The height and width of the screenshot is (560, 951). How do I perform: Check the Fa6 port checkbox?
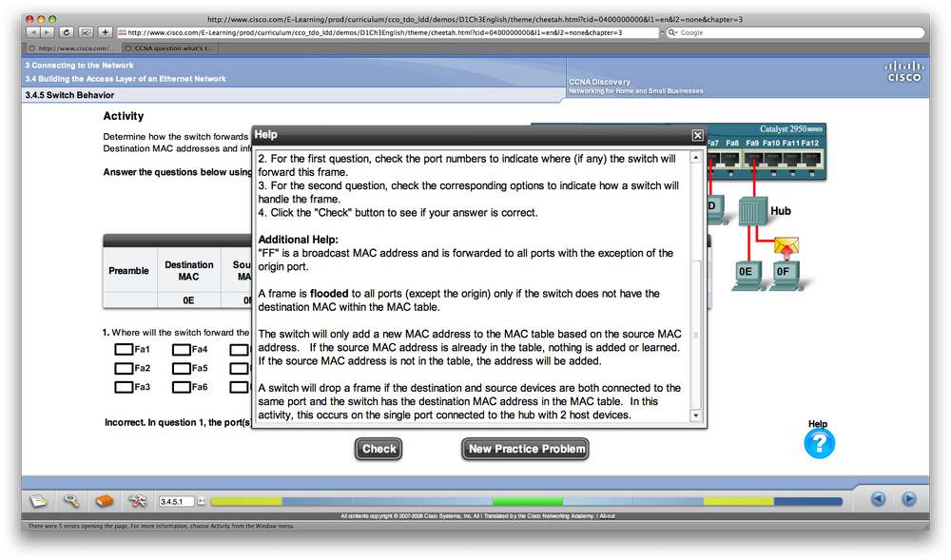click(x=182, y=387)
